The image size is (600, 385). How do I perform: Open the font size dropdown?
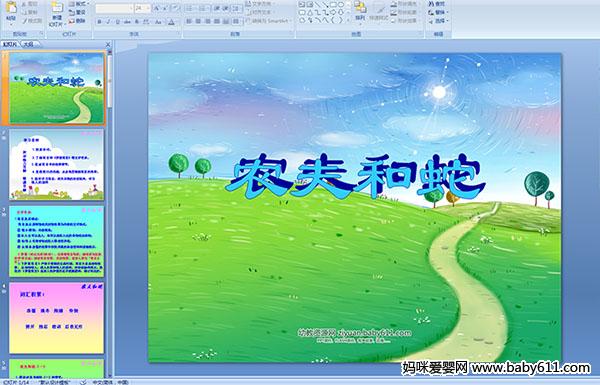[x=148, y=8]
